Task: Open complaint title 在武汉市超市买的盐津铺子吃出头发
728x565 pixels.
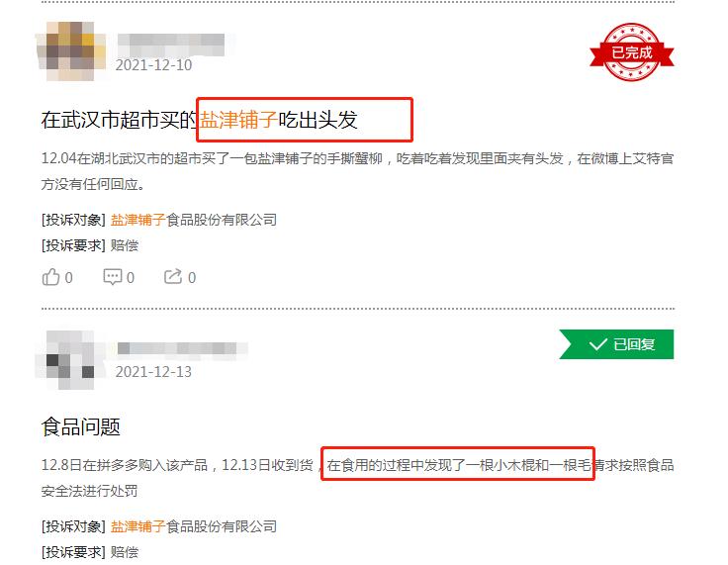Action: [x=199, y=120]
